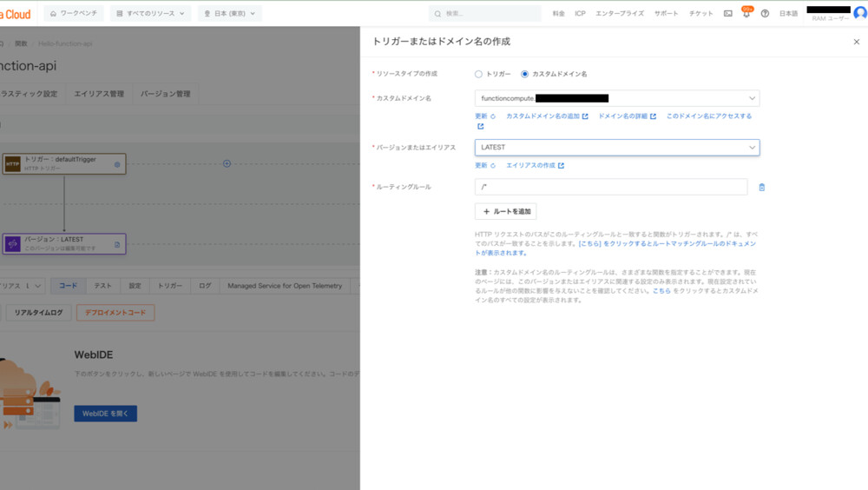Click the ルートを追加 button

[x=505, y=211]
